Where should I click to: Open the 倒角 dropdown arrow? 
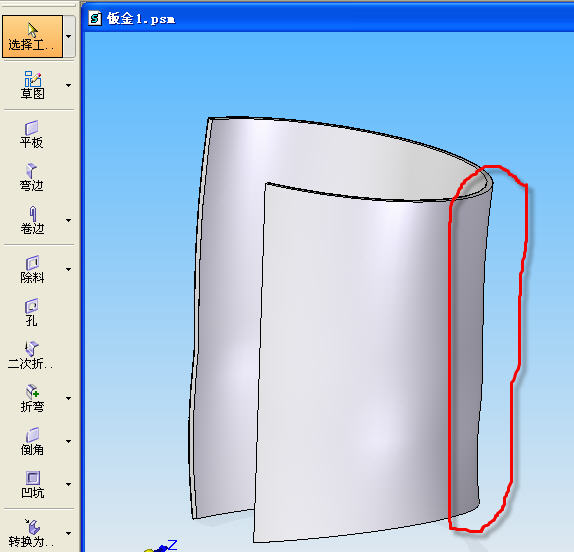(x=68, y=441)
